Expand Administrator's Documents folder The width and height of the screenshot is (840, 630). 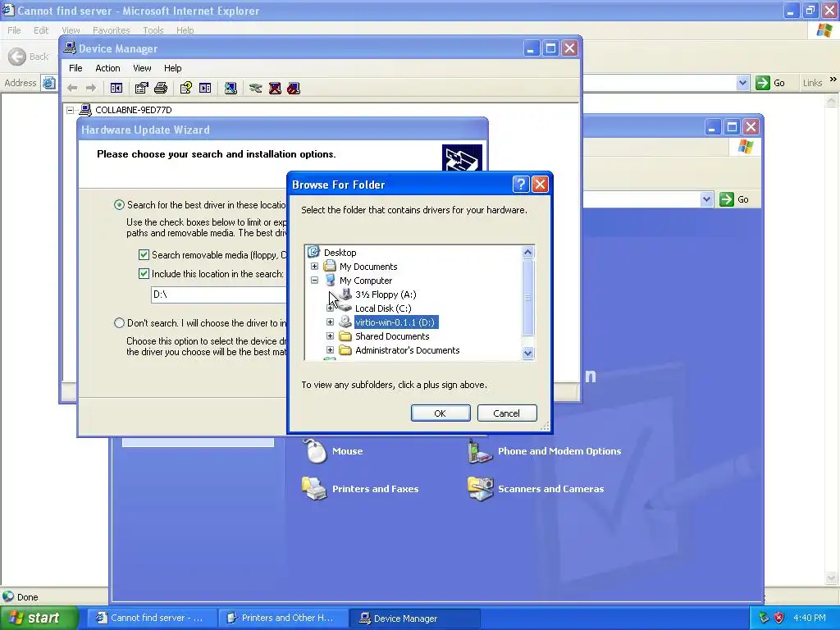click(330, 349)
